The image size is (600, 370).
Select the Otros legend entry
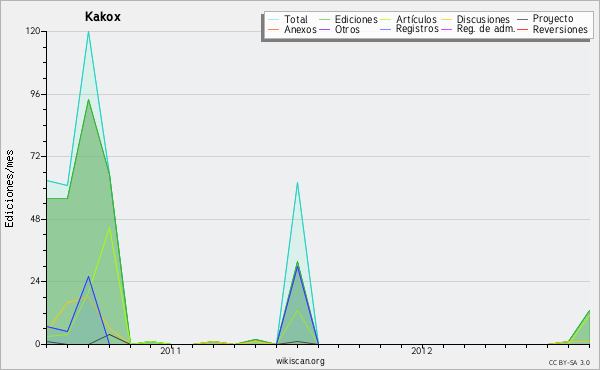[347, 29]
